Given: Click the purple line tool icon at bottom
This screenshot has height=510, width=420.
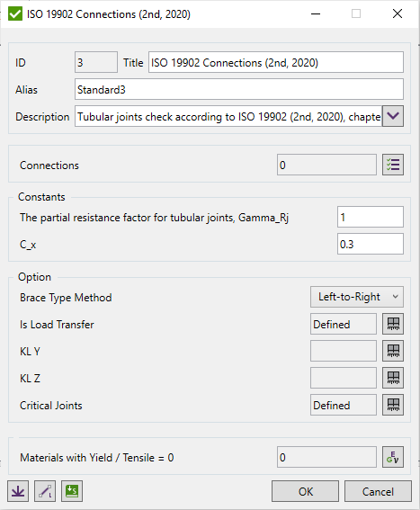Looking at the screenshot, I should click(x=45, y=491).
